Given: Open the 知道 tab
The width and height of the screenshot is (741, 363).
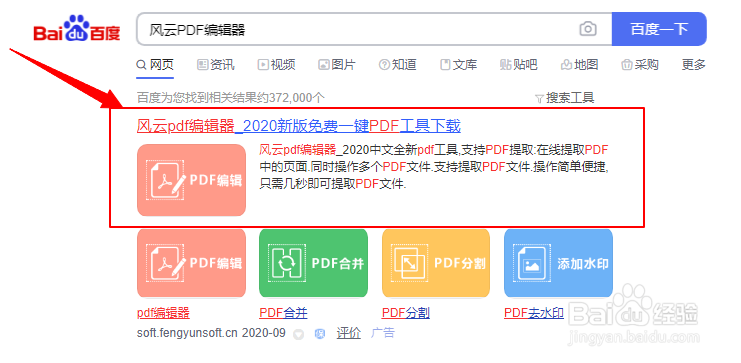Looking at the screenshot, I should pyautogui.click(x=397, y=65).
